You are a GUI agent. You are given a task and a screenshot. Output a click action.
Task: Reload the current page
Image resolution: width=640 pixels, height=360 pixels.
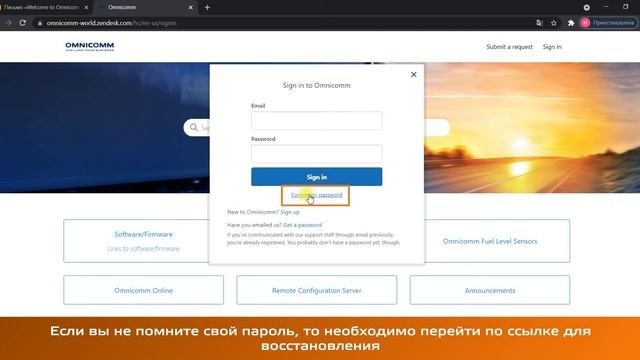coord(23,23)
